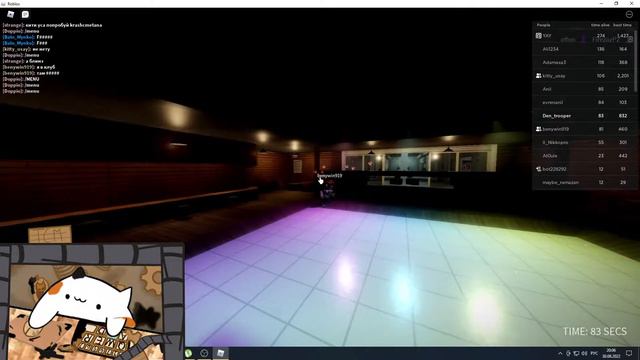
Task: Switch the РУС keyboard language indicator
Action: pyautogui.click(x=594, y=353)
